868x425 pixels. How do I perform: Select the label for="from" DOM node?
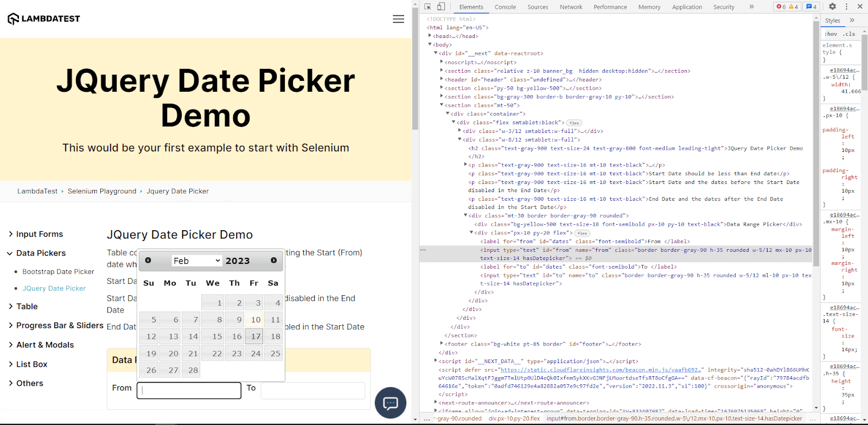click(585, 242)
